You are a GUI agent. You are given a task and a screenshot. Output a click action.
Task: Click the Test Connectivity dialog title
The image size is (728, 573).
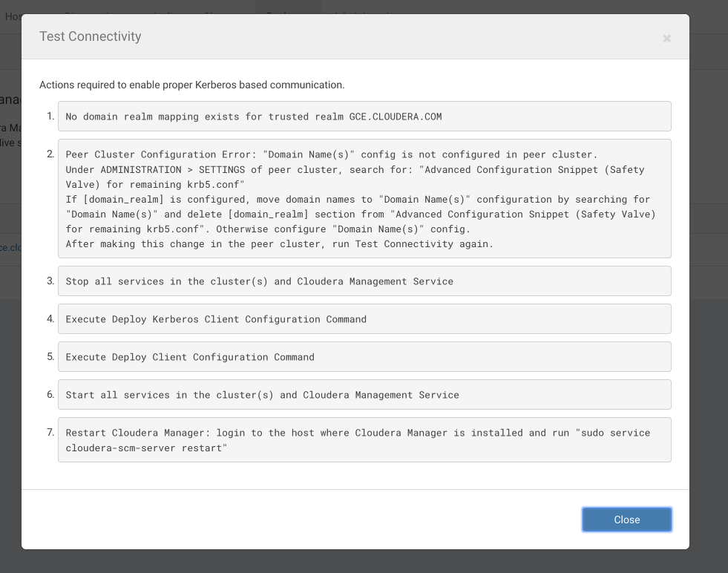pos(90,36)
